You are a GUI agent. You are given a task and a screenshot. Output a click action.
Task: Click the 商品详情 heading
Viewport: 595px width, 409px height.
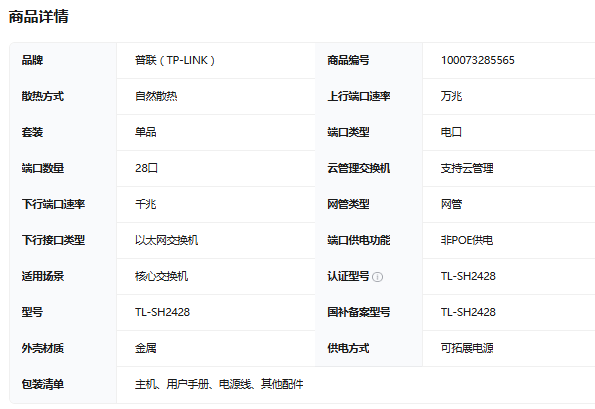(38, 17)
